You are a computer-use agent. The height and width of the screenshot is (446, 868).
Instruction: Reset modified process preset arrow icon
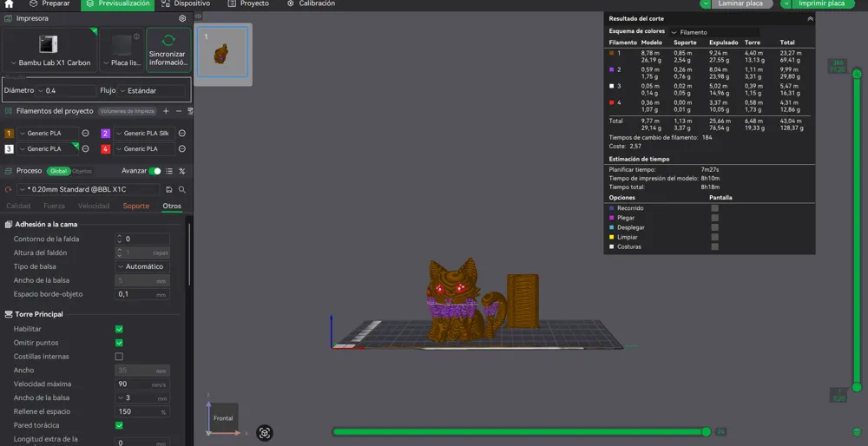tap(9, 190)
